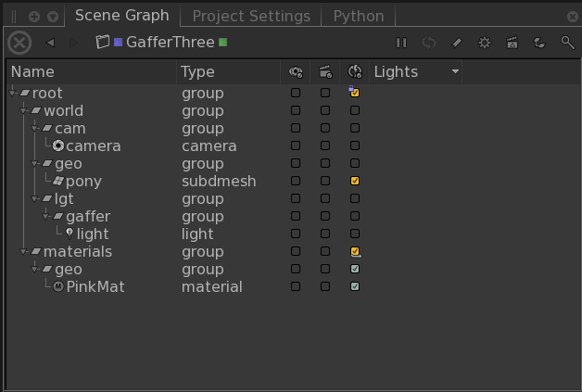Click the pause icon in the toolbar
Image resolution: width=582 pixels, height=392 pixels.
click(401, 43)
